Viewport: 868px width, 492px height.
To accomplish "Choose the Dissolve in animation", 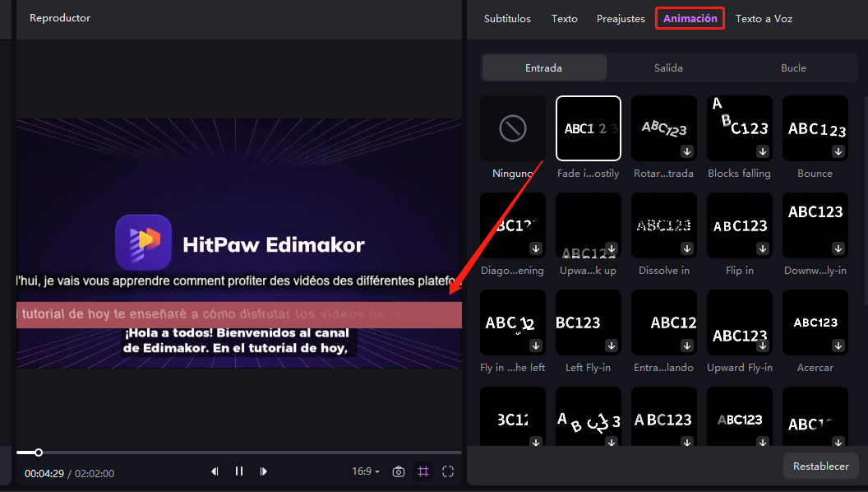I will tap(663, 225).
